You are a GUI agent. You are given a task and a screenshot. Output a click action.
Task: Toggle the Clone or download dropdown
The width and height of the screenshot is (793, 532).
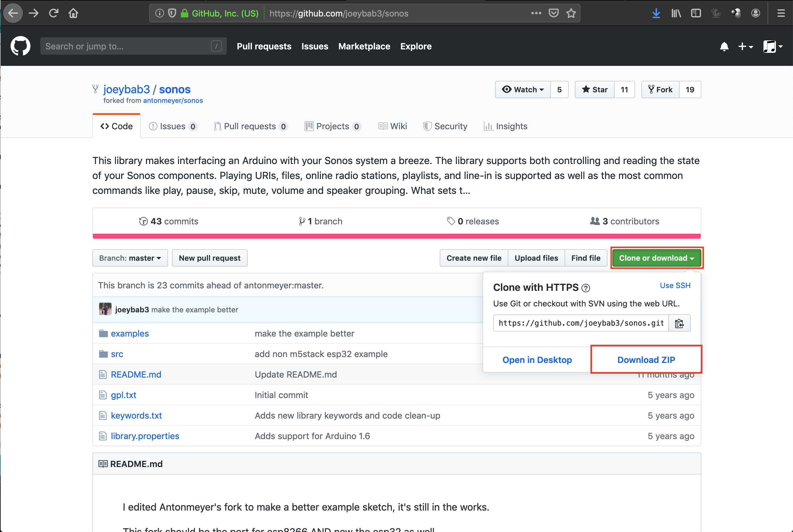tap(657, 258)
